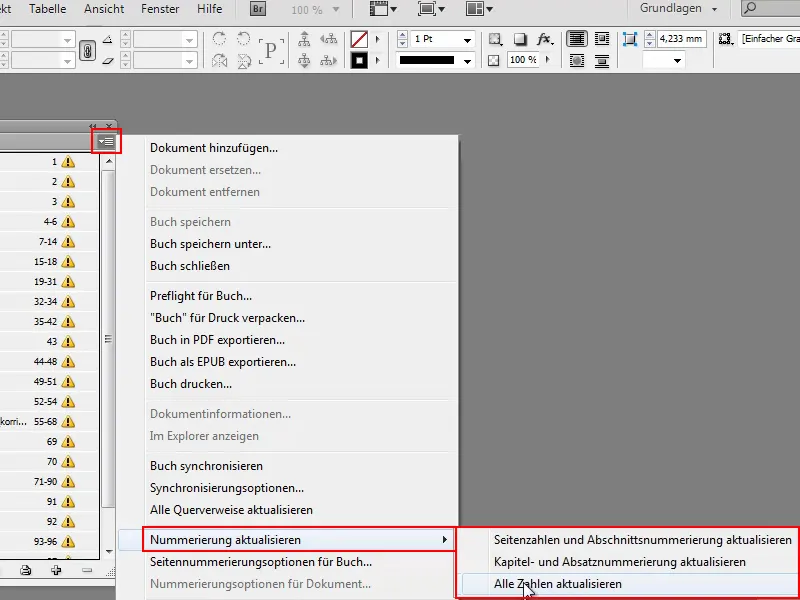Click the select container icon
This screenshot has width=800, height=600.
pyautogui.click(x=305, y=39)
